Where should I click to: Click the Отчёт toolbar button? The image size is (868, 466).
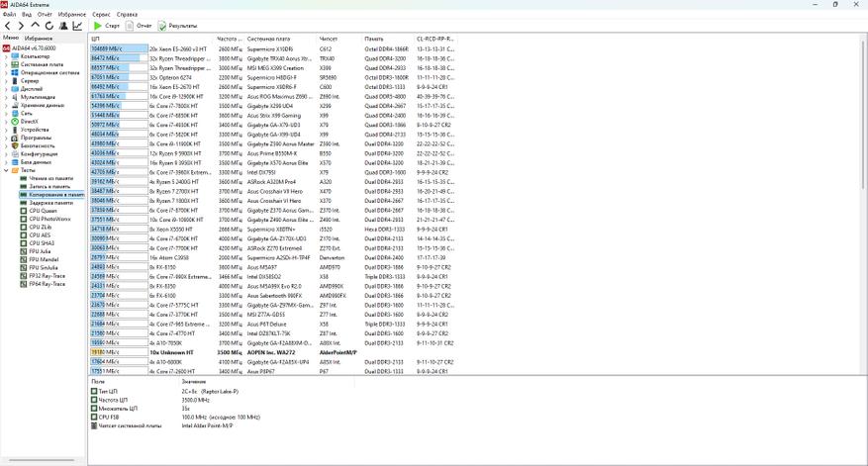tap(139, 26)
